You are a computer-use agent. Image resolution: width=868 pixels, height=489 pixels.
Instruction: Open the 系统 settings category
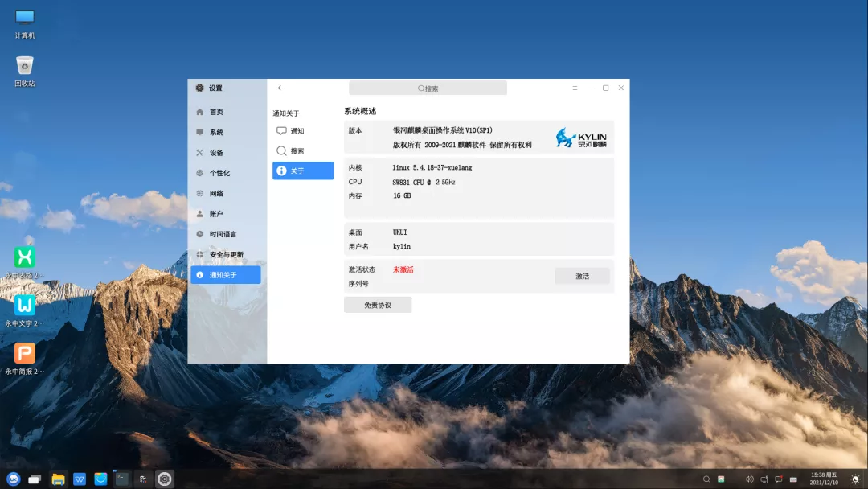[x=225, y=133]
